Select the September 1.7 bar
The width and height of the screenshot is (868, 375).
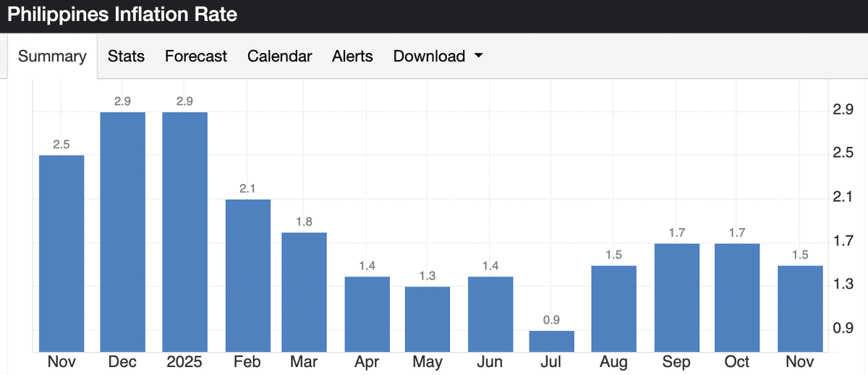676,298
